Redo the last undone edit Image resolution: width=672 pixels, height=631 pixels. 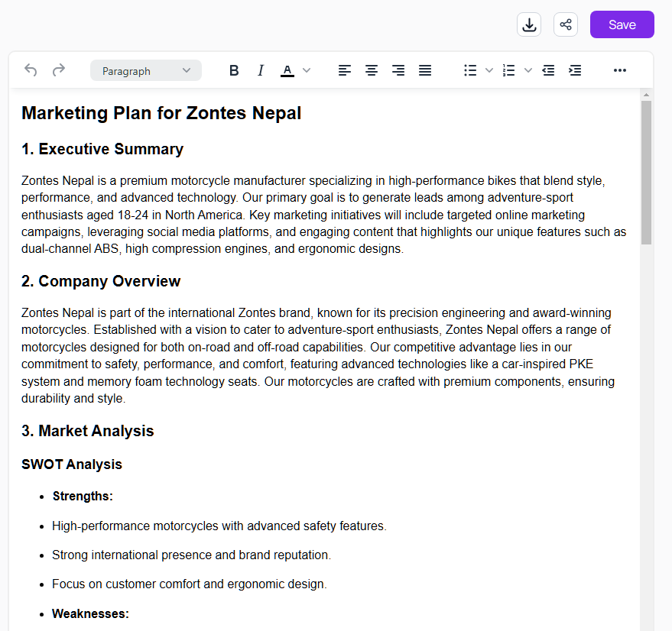[x=59, y=70]
